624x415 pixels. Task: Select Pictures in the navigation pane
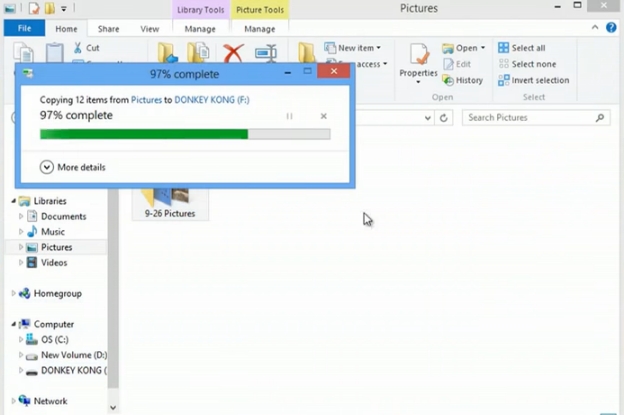click(57, 247)
